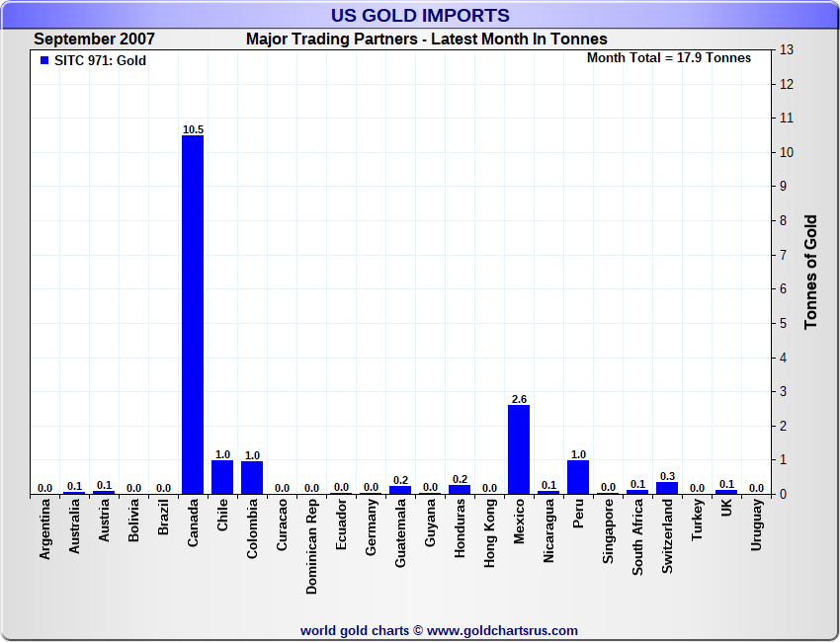The height and width of the screenshot is (642, 840).
Task: Click the SITC 971: Gold legend text
Action: [x=100, y=61]
